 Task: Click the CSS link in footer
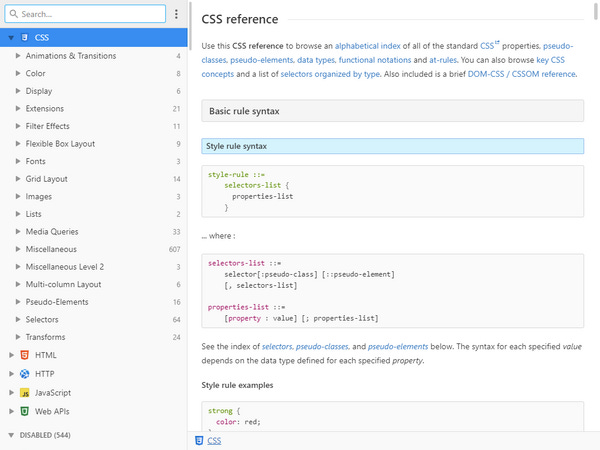click(215, 440)
